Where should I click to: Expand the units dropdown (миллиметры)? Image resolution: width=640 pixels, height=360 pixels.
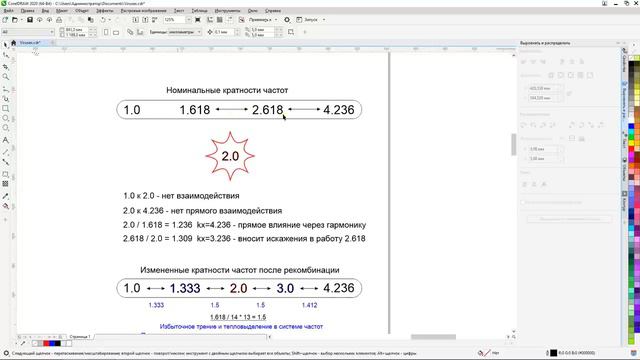point(185,32)
